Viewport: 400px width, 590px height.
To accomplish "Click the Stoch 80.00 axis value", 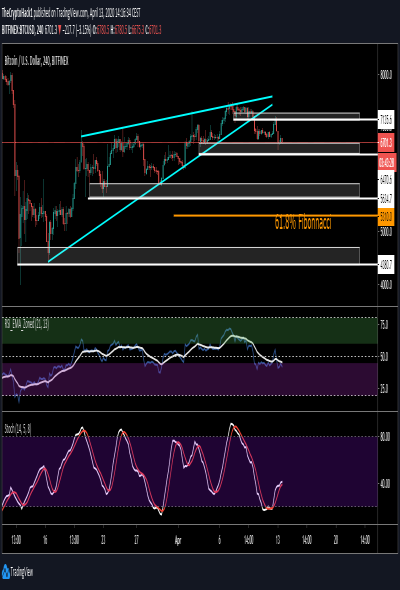I will pyautogui.click(x=385, y=437).
